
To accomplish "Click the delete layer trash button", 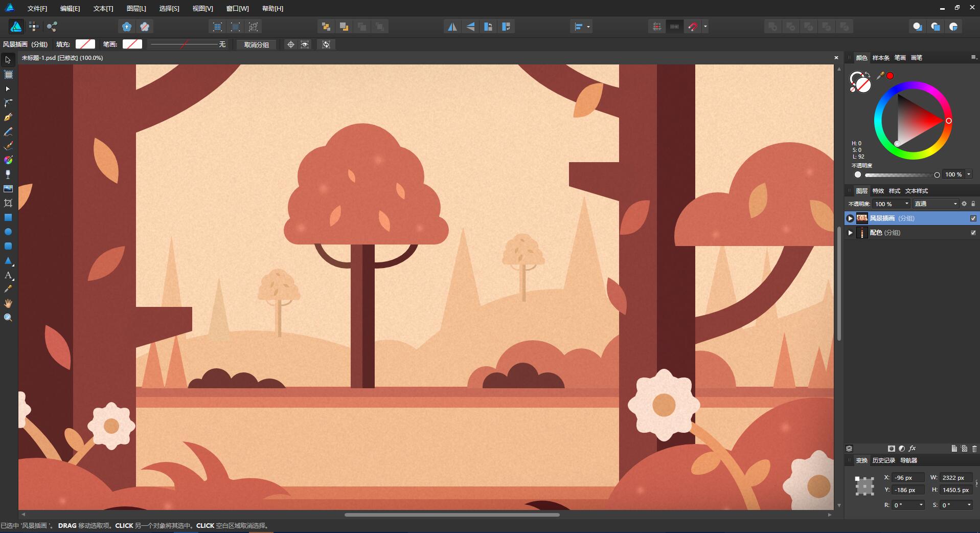I will tap(974, 449).
